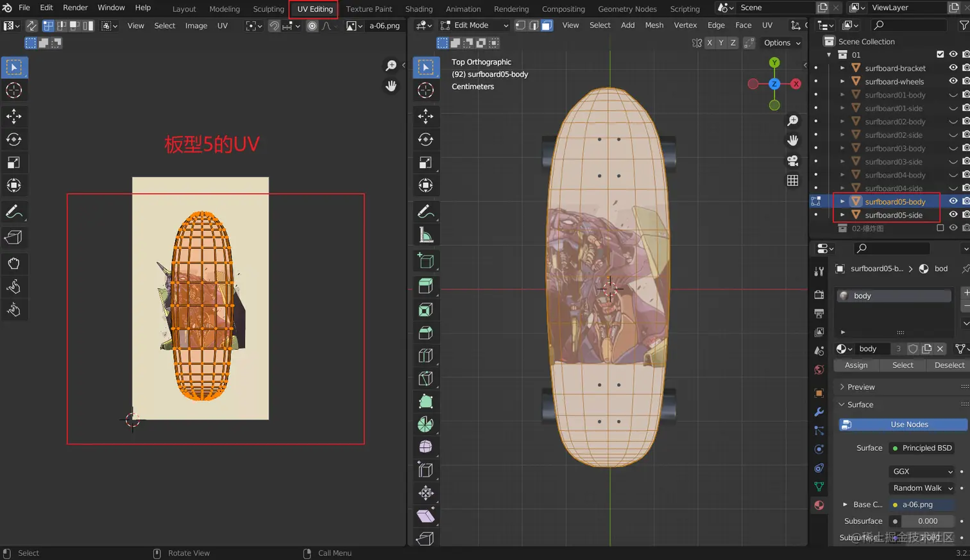
Task: Select the Shrink/Fatten tool
Action: pos(425,493)
